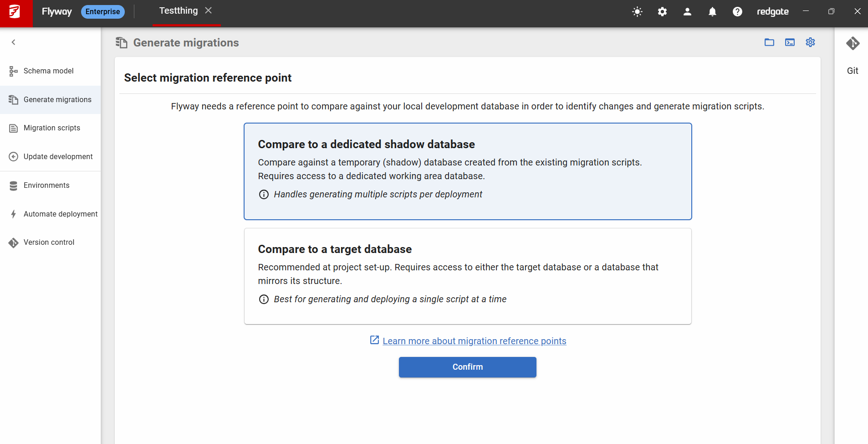Viewport: 868px width, 444px height.
Task: Open project folder icon in header
Action: coord(769,42)
